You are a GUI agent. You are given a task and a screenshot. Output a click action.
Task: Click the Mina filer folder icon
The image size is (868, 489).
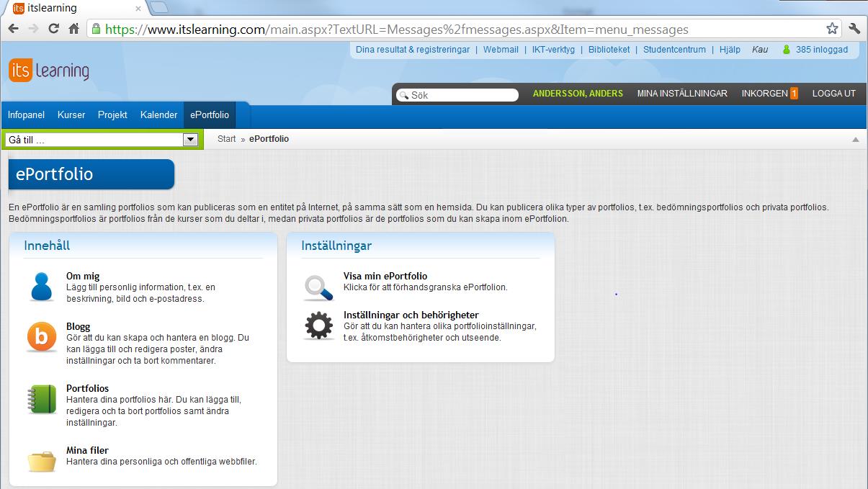(x=42, y=461)
